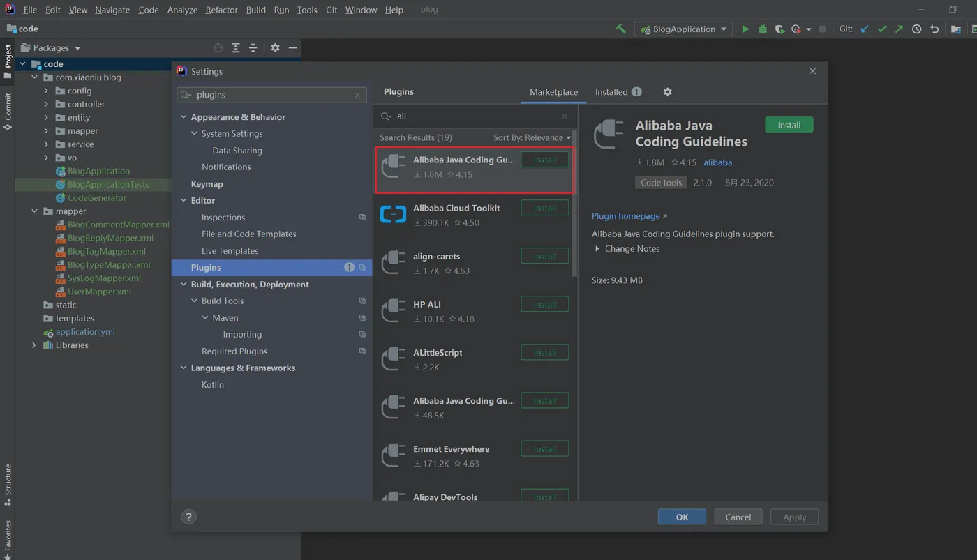977x560 pixels.
Task: Collapse Languages & Frameworks group
Action: pos(184,368)
